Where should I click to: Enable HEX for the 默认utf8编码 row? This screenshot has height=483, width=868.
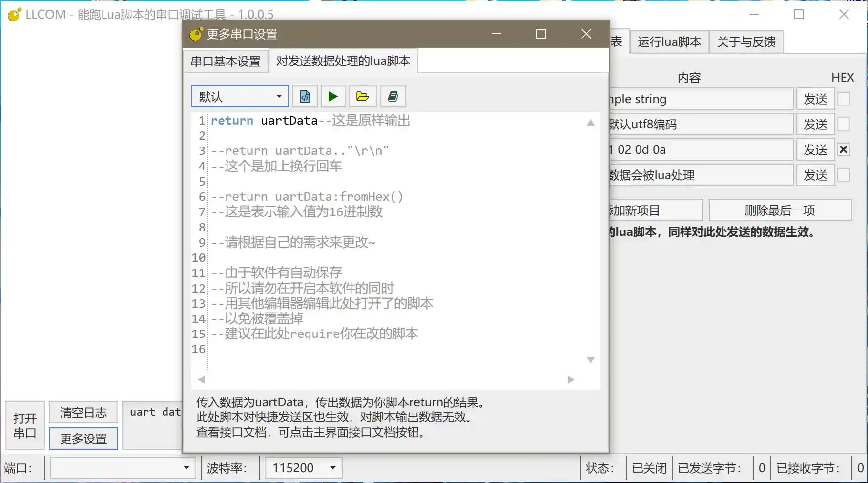844,124
